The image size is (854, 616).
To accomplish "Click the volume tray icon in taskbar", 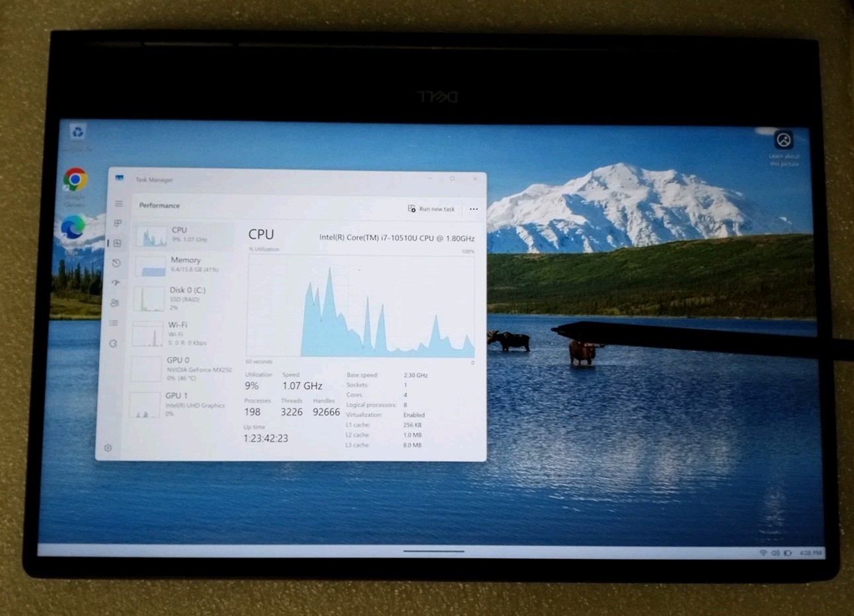I will pos(775,553).
